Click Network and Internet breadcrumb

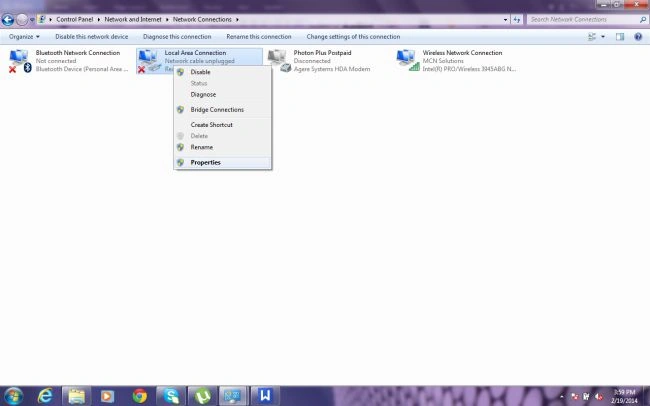pos(133,19)
